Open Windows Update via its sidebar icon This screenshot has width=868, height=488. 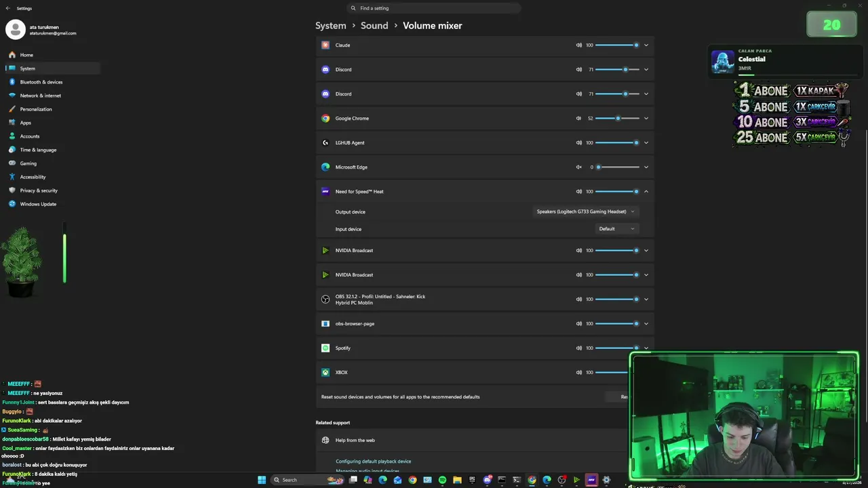point(12,204)
